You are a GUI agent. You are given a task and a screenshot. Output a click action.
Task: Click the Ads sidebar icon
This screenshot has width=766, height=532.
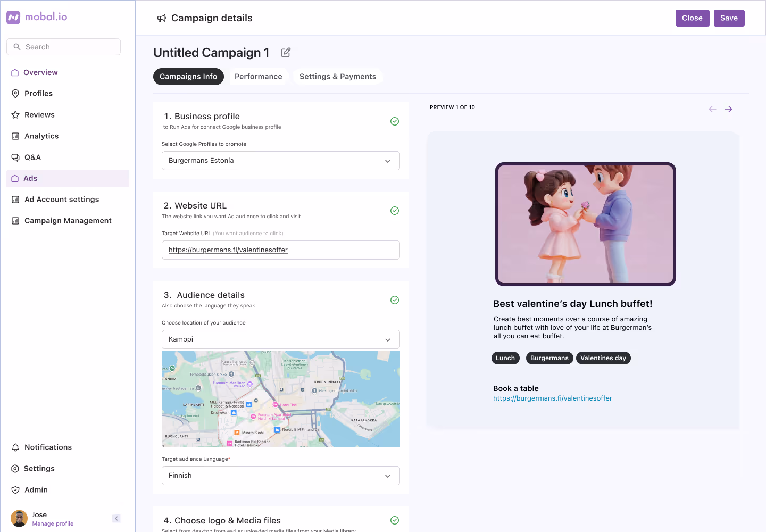point(15,179)
